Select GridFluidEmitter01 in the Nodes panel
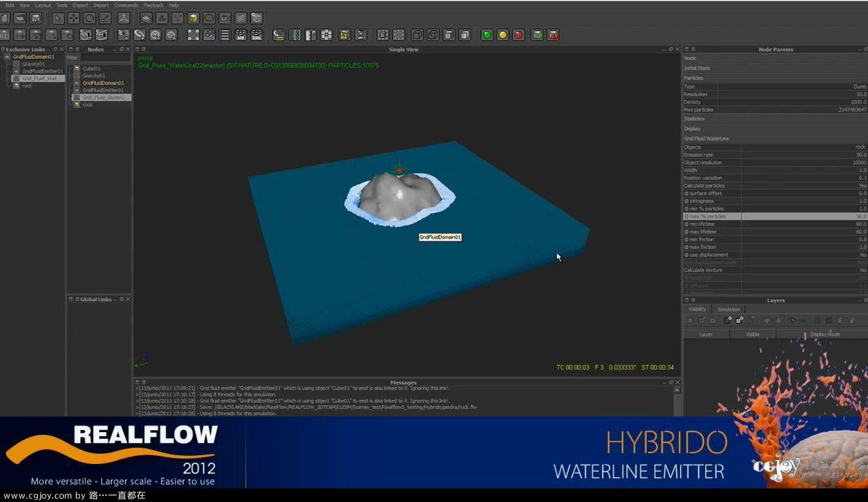Image resolution: width=868 pixels, height=502 pixels. click(x=103, y=90)
